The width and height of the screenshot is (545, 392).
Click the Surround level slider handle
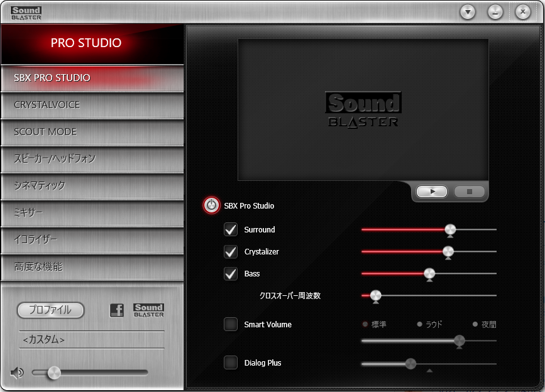(450, 230)
